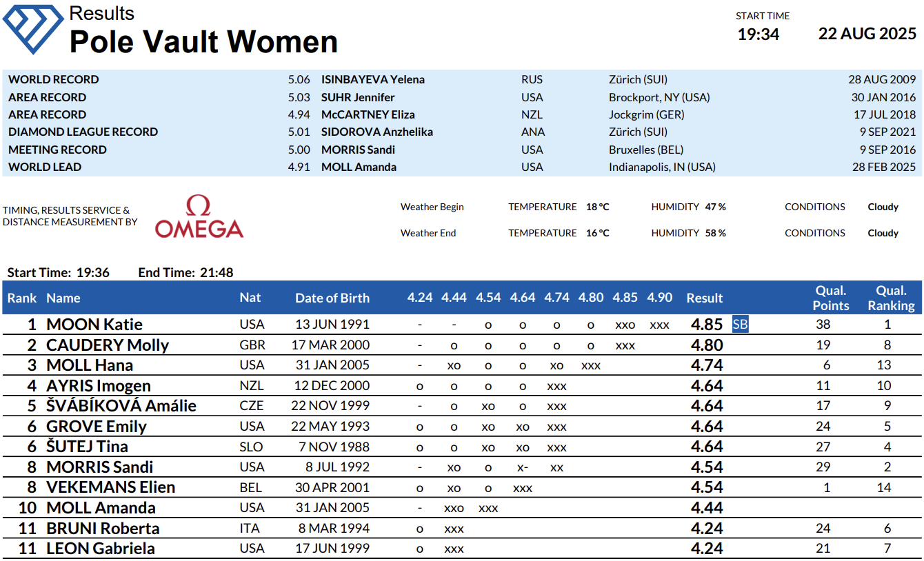Click the start time 19:34
The width and height of the screenshot is (924, 561).
[x=759, y=34]
